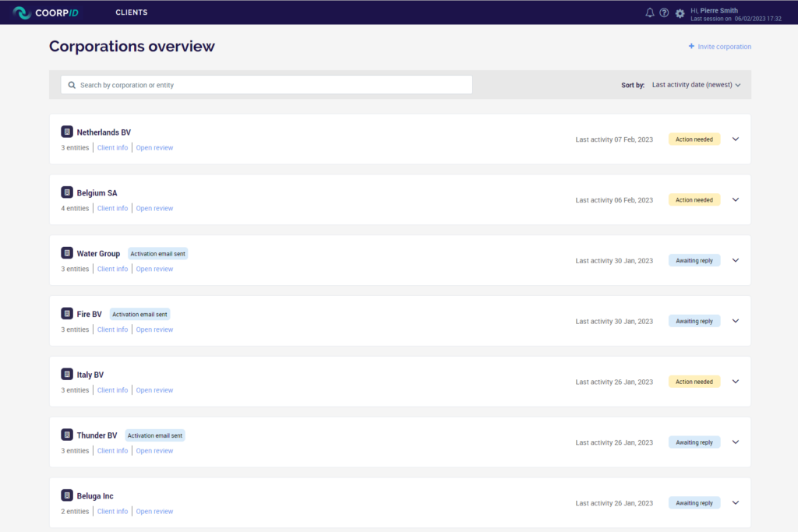Click the CoorpID logo

[44, 12]
